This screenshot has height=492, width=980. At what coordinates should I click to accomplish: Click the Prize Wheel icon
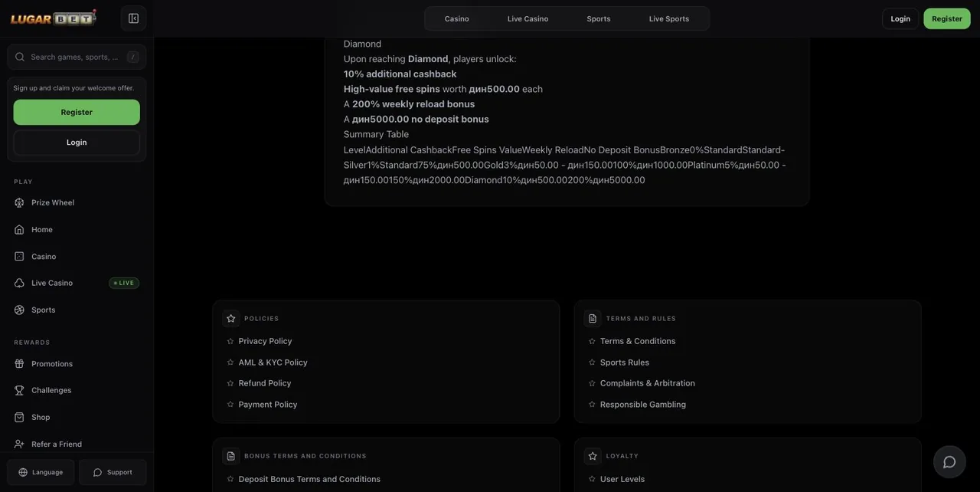[x=19, y=203]
